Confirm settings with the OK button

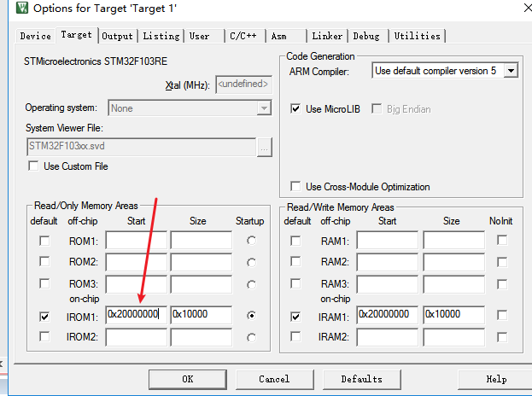point(188,379)
